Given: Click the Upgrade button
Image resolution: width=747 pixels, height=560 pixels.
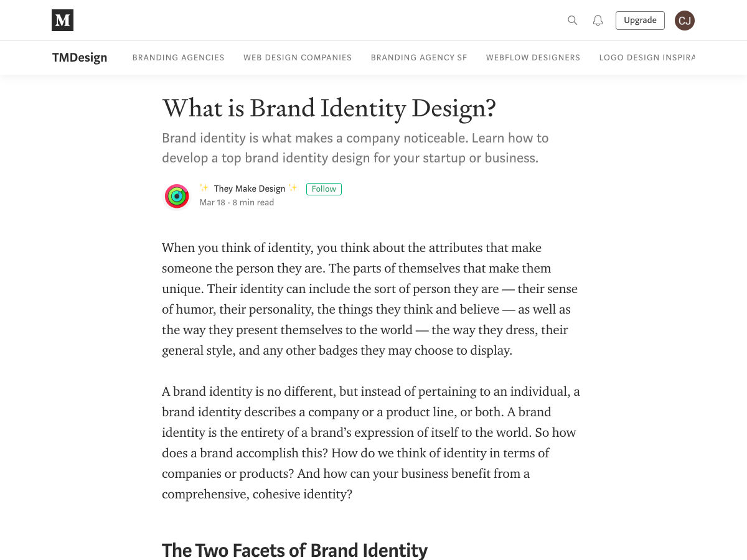Looking at the screenshot, I should pos(640,21).
